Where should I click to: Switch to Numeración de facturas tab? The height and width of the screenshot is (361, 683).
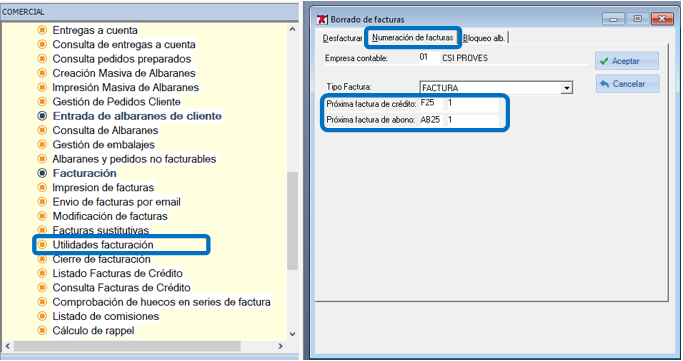[x=413, y=37]
